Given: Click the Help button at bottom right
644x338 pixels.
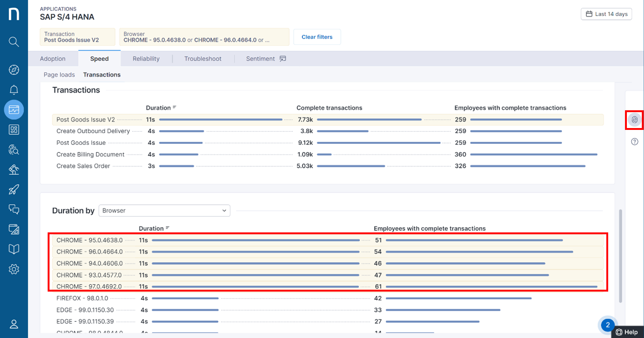Looking at the screenshot, I should [627, 332].
